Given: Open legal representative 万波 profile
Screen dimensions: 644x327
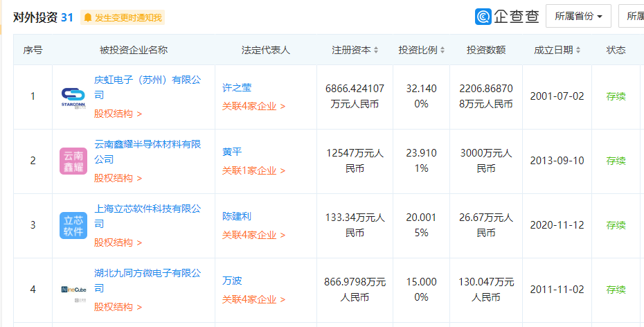Looking at the screenshot, I should pos(232,281).
